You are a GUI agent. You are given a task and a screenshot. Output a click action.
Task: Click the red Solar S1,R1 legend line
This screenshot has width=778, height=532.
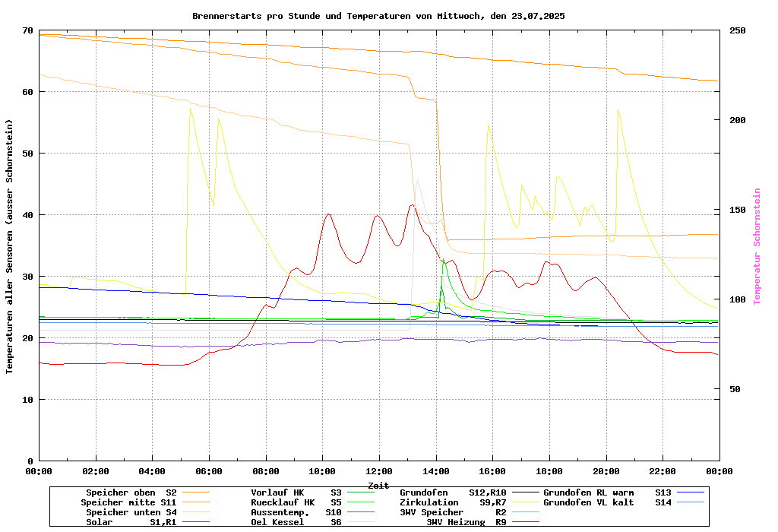click(194, 522)
